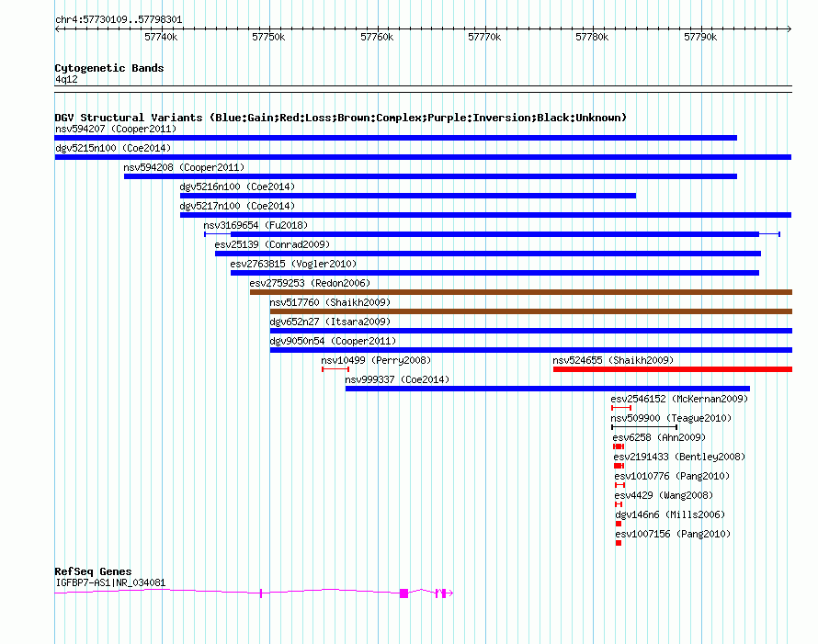818x644 pixels.
Task: Click the red nsv524655 loss bar
Action: point(673,369)
